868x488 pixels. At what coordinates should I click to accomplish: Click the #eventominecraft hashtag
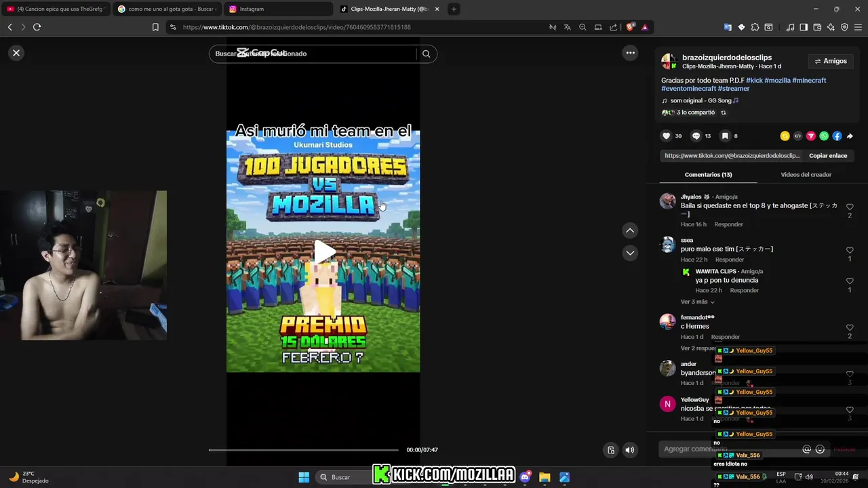688,89
